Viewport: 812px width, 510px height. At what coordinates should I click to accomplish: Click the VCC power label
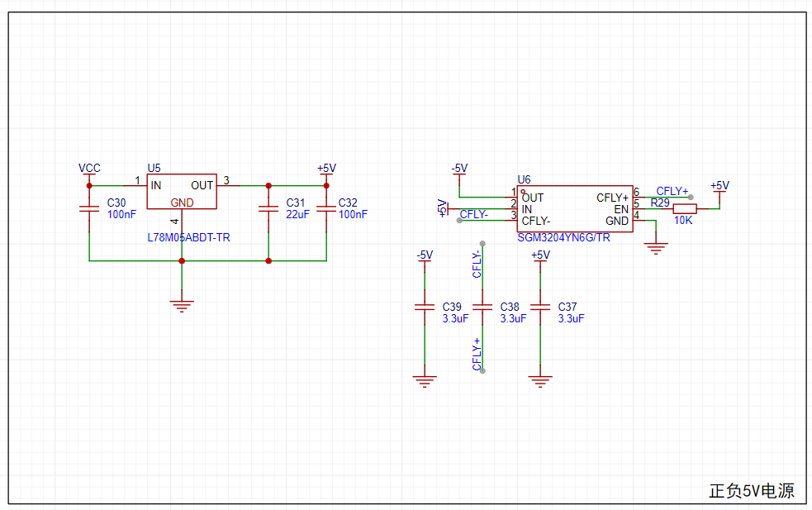pyautogui.click(x=89, y=168)
